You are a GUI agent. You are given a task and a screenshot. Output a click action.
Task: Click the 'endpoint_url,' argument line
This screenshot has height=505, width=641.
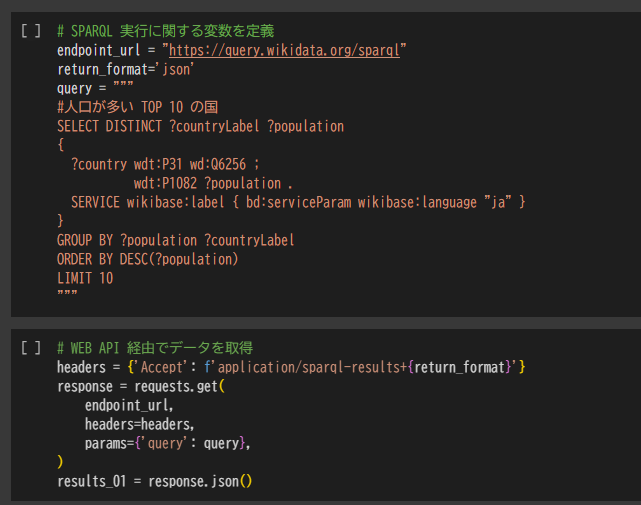point(129,405)
